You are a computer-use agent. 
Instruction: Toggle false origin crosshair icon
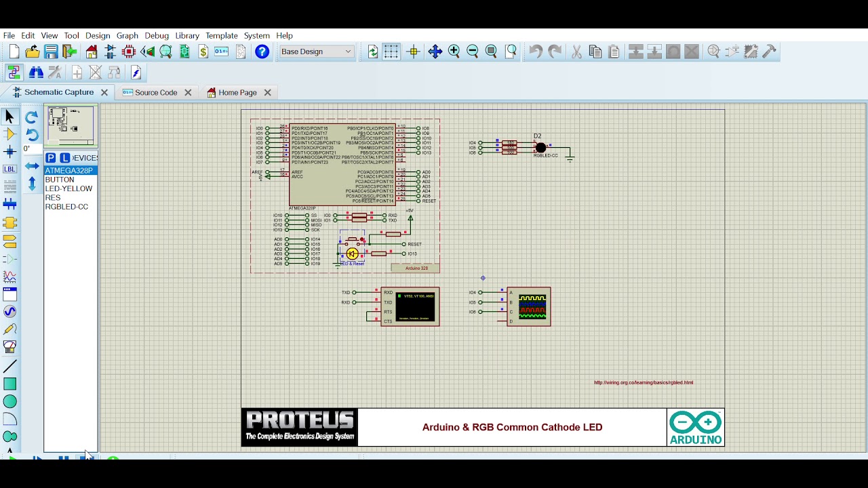click(414, 52)
